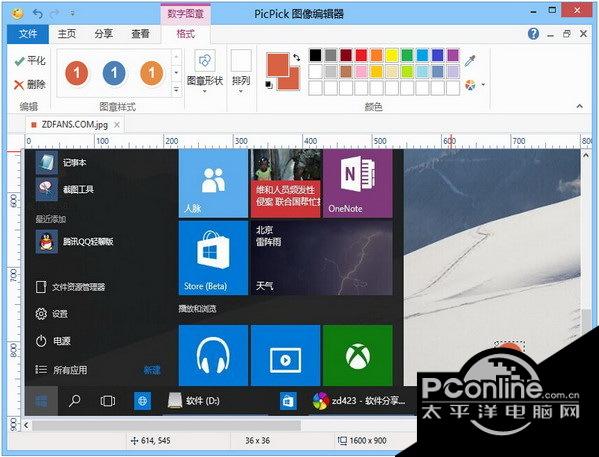Open the 文件 menu
The image size is (599, 457).
(28, 34)
